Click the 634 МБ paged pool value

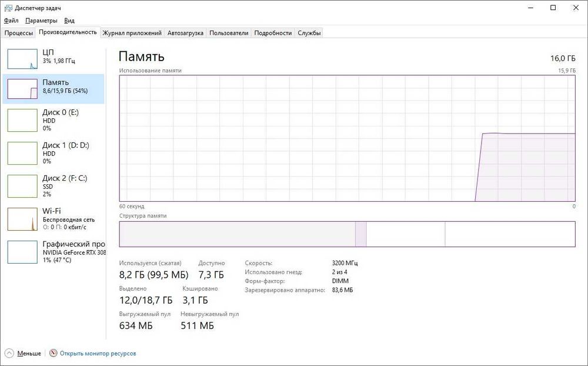[136, 326]
